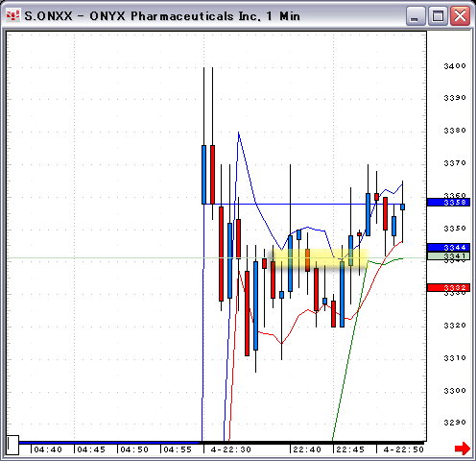Click the first blue candlestick near 3400 high
This screenshot has width=476, height=461.
(203, 175)
